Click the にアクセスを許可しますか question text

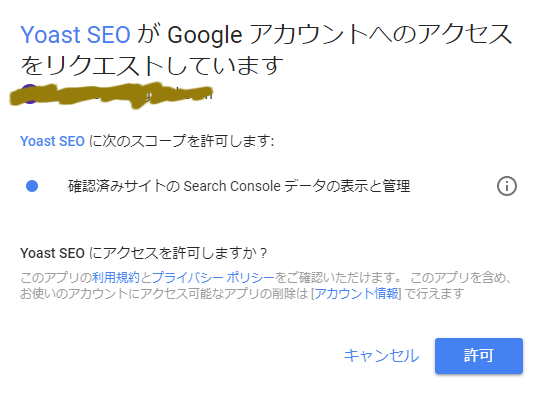(x=178, y=253)
